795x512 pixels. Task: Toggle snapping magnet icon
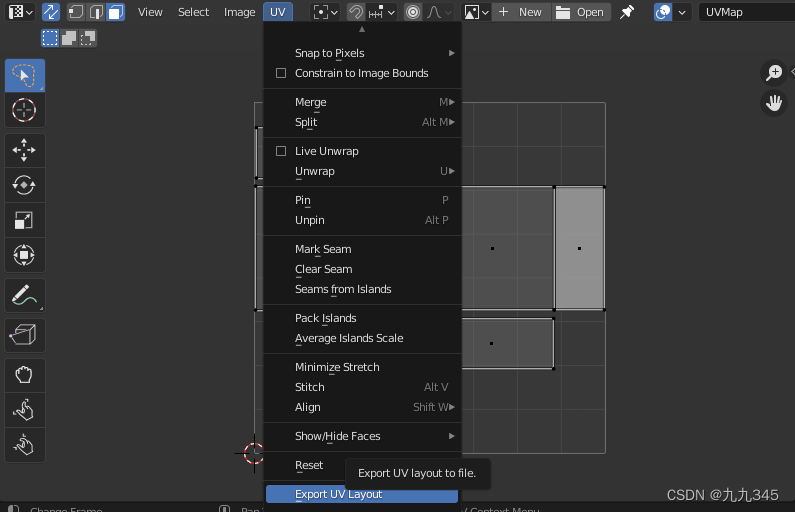[355, 12]
